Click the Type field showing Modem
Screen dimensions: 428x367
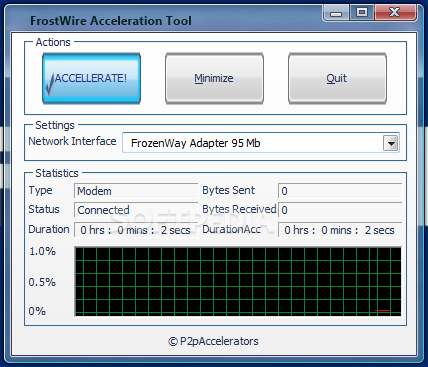136,191
